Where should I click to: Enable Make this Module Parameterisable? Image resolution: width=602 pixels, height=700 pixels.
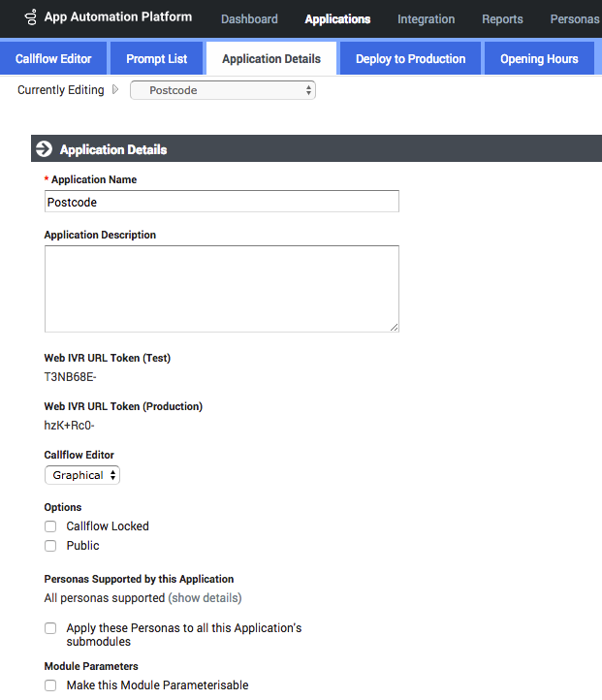pyautogui.click(x=50, y=685)
